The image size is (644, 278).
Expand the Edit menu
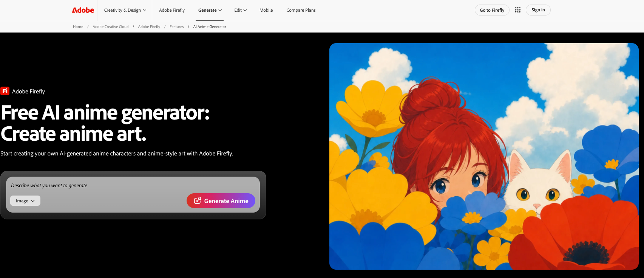pos(240,10)
